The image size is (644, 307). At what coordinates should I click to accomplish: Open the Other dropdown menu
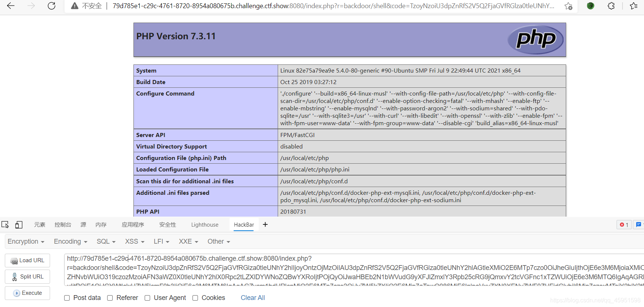pos(219,241)
